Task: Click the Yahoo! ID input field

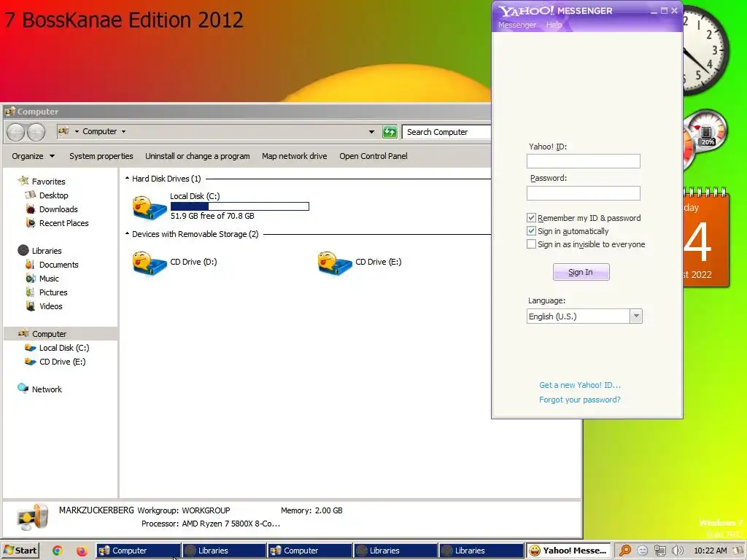Action: pyautogui.click(x=583, y=161)
